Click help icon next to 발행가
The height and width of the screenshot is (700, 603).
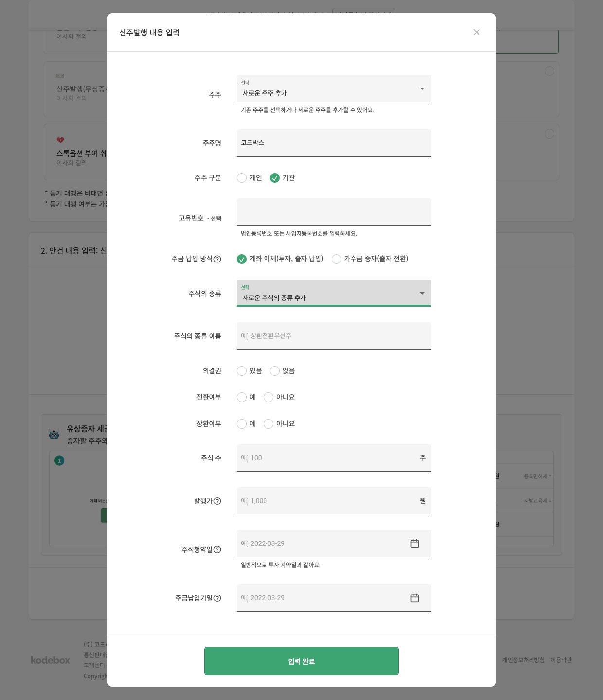click(217, 501)
